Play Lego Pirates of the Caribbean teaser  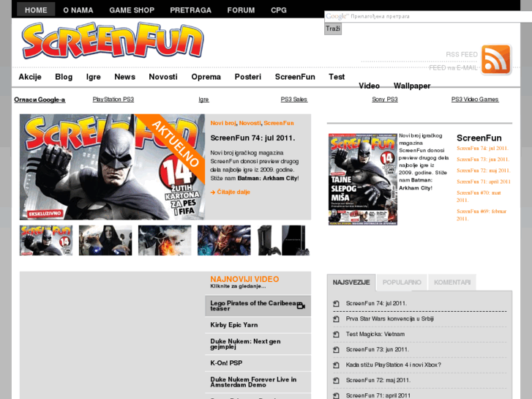(x=258, y=306)
